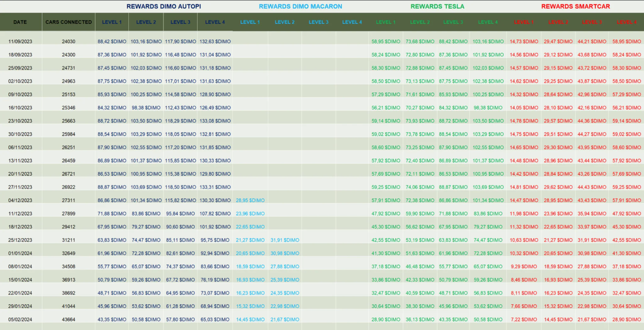Select the date cell 04/12/2023

20,200
